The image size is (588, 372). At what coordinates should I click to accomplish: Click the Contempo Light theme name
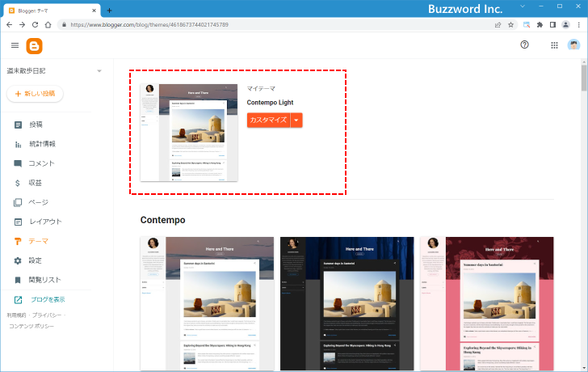click(270, 103)
